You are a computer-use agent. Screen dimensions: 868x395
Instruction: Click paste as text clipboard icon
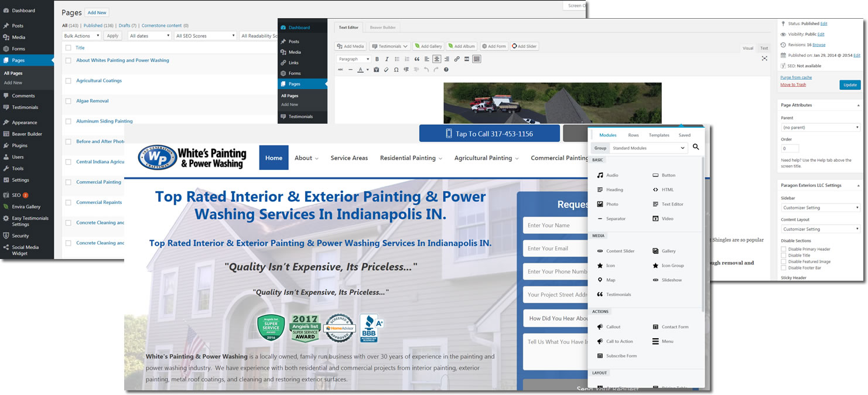376,70
